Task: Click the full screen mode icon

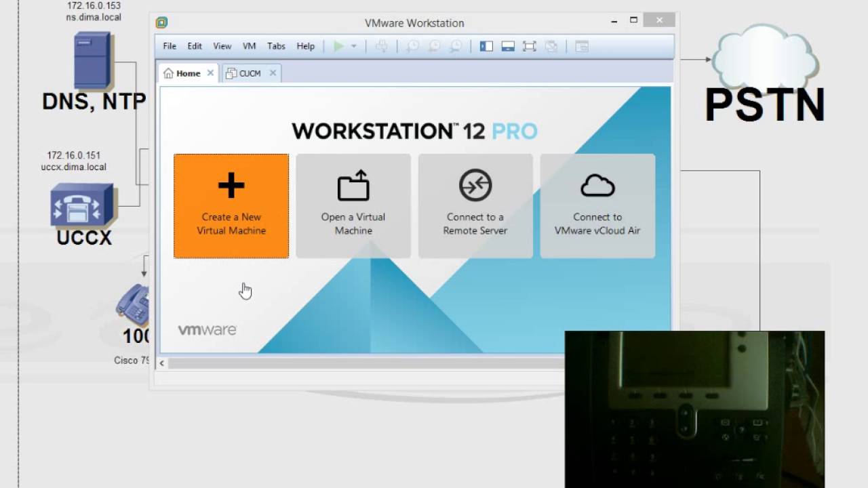Action: [x=530, y=46]
